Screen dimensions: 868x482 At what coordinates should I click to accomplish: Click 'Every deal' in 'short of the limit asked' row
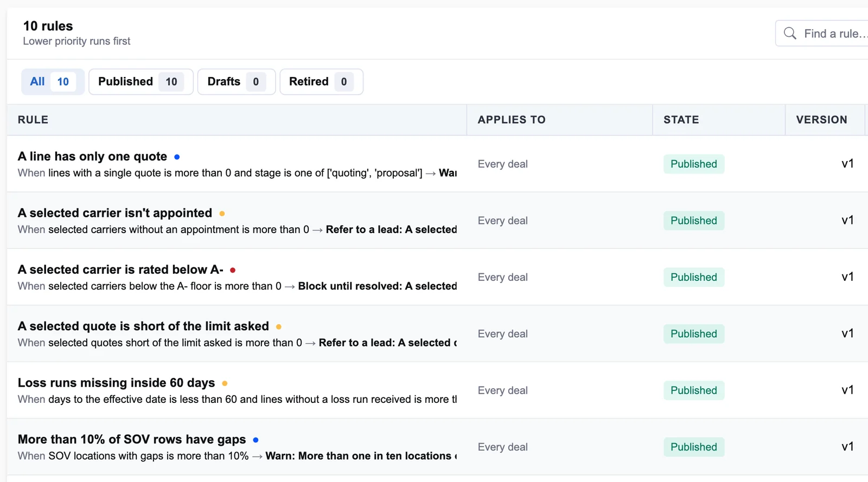pyautogui.click(x=503, y=334)
